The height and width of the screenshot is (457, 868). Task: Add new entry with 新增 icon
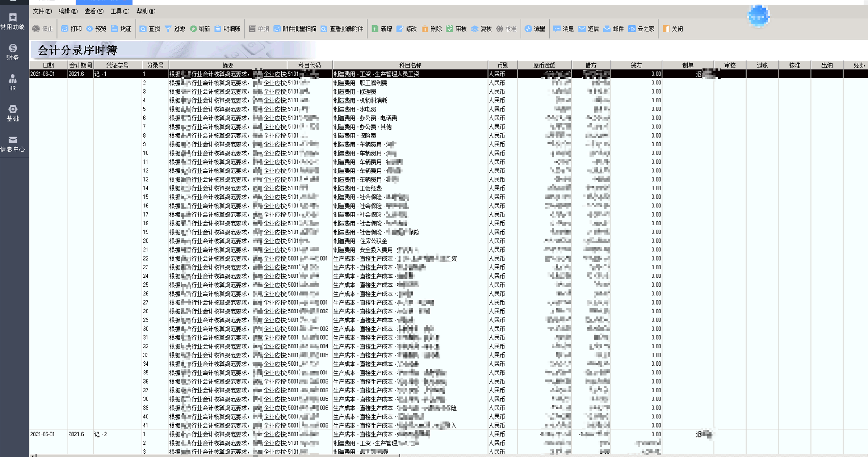(375, 29)
